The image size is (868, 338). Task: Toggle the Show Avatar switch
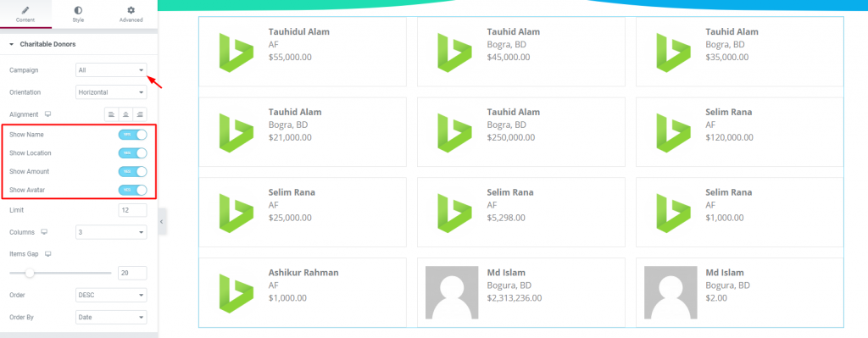click(132, 191)
